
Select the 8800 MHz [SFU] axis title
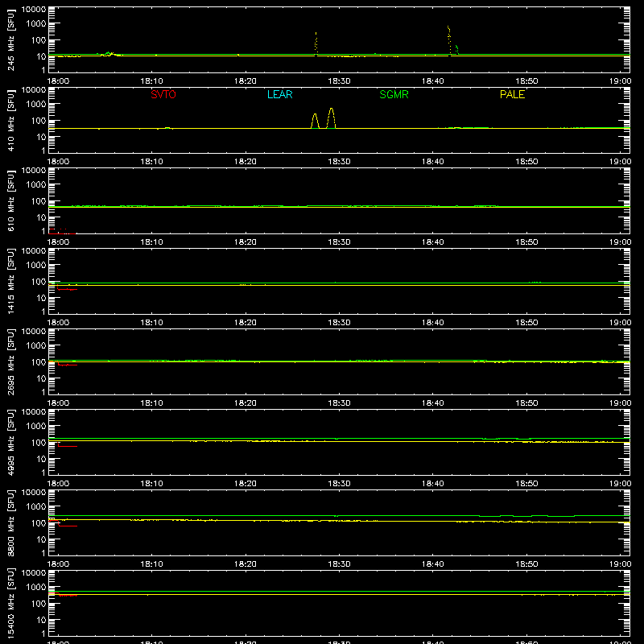[10, 522]
